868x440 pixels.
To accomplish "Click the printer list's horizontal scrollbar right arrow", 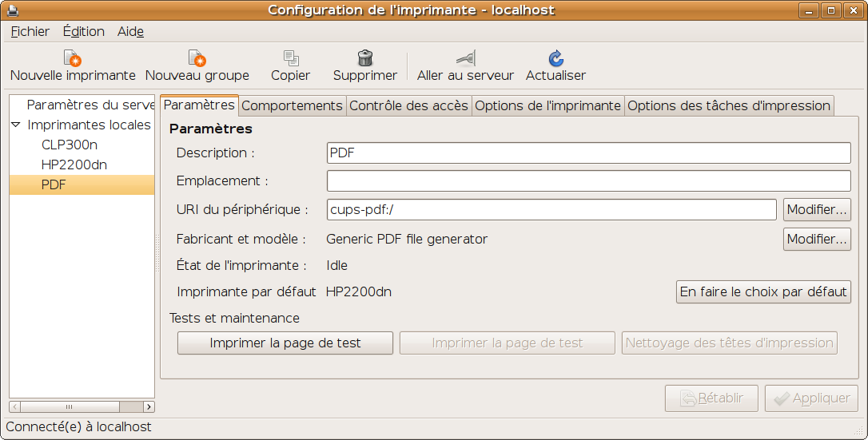I will pos(149,406).
